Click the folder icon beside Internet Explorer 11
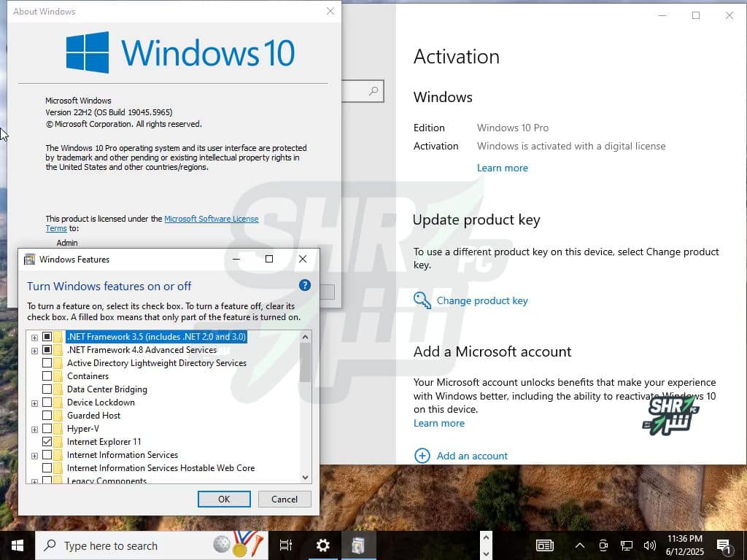Screen dimensions: 747x560 click(58, 442)
